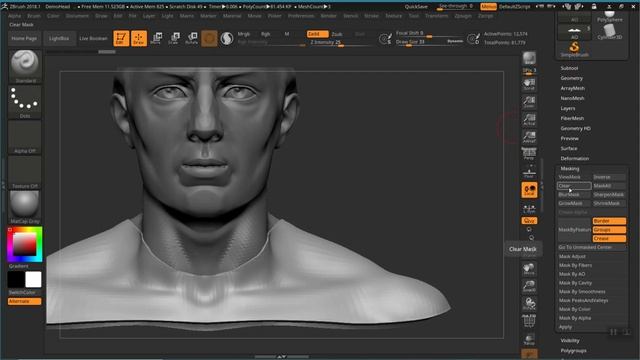640x360 pixels.
Task: Toggle the Mrgb mode
Action: [244, 34]
